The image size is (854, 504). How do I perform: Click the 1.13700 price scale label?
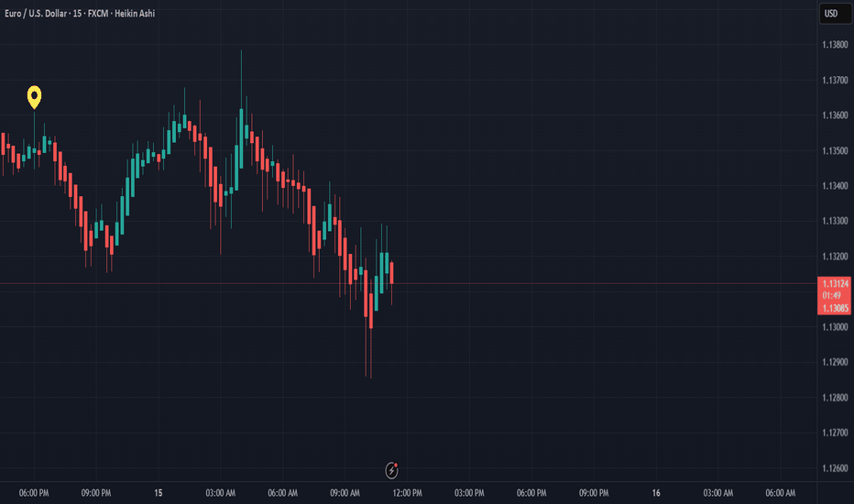[x=835, y=80]
